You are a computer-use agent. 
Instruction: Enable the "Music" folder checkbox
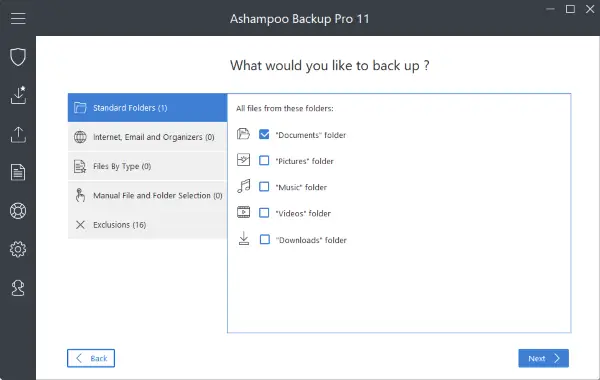pyautogui.click(x=264, y=187)
